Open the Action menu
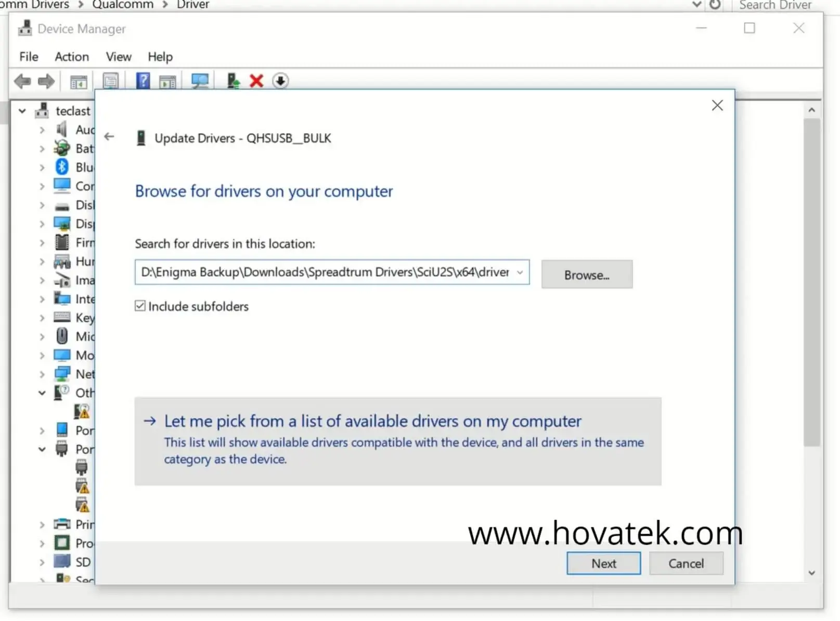The height and width of the screenshot is (621, 840). coord(71,57)
